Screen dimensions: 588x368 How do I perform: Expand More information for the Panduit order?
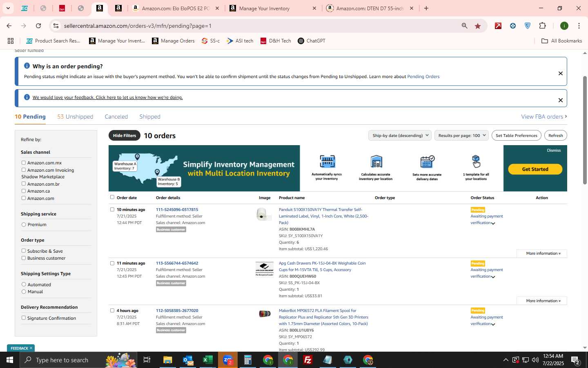[542, 254]
